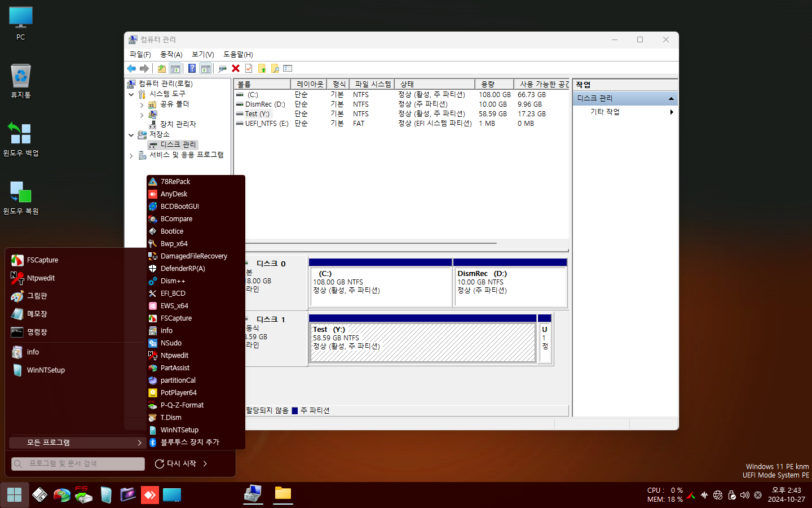This screenshot has width=812, height=508.
Task: Click the Start button on the taskbar
Action: 15,495
